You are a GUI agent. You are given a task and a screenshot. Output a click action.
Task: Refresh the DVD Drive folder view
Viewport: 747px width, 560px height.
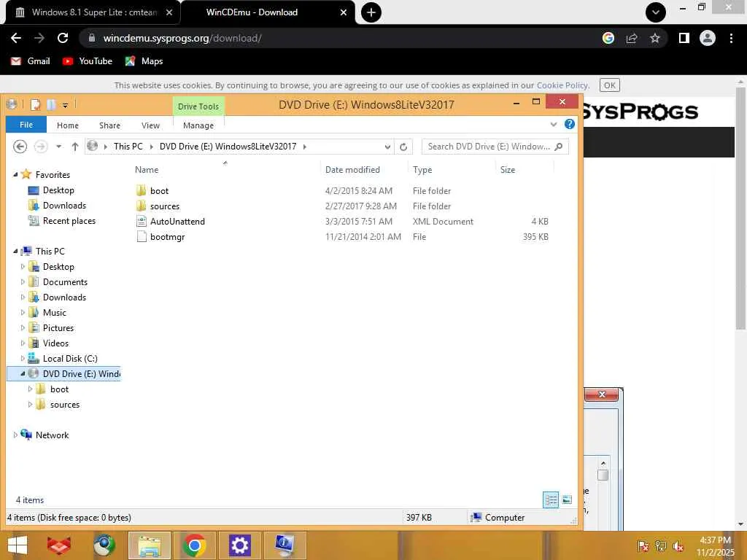tap(403, 147)
